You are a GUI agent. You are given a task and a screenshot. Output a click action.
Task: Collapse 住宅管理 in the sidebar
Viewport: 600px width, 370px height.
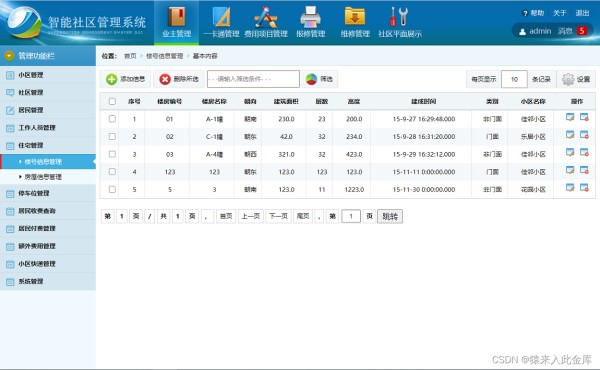coord(48,145)
